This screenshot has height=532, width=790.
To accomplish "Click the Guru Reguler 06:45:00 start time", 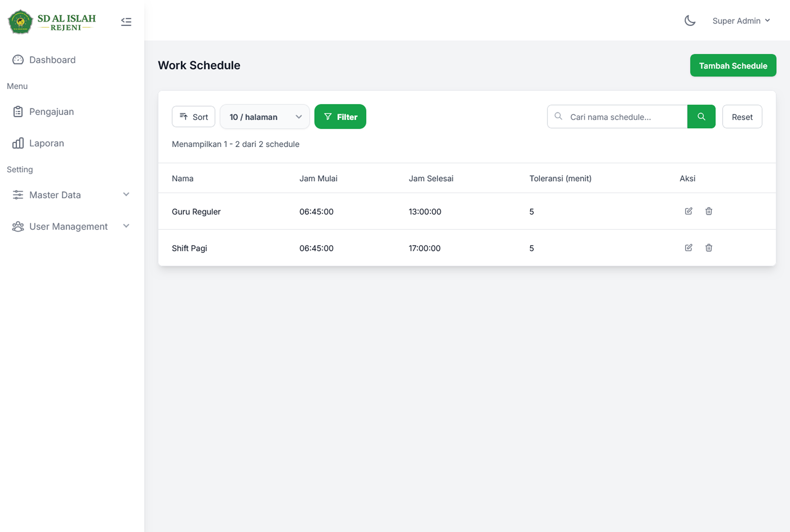I will coord(316,212).
